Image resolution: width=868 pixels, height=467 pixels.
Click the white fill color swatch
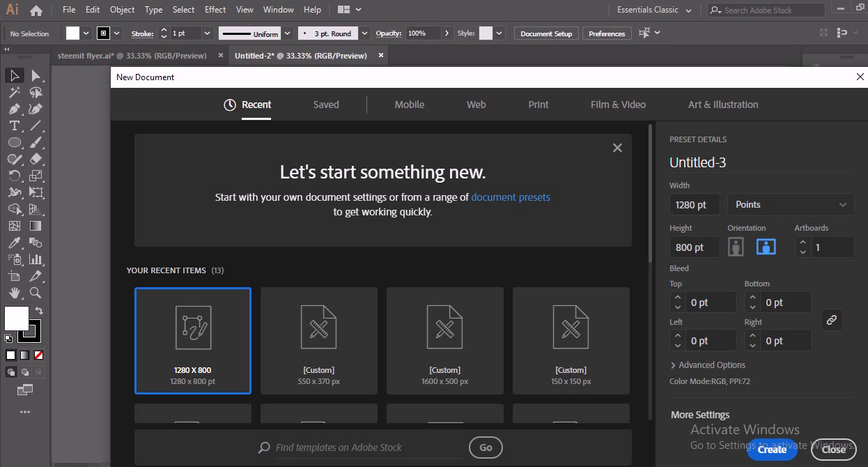(17, 319)
